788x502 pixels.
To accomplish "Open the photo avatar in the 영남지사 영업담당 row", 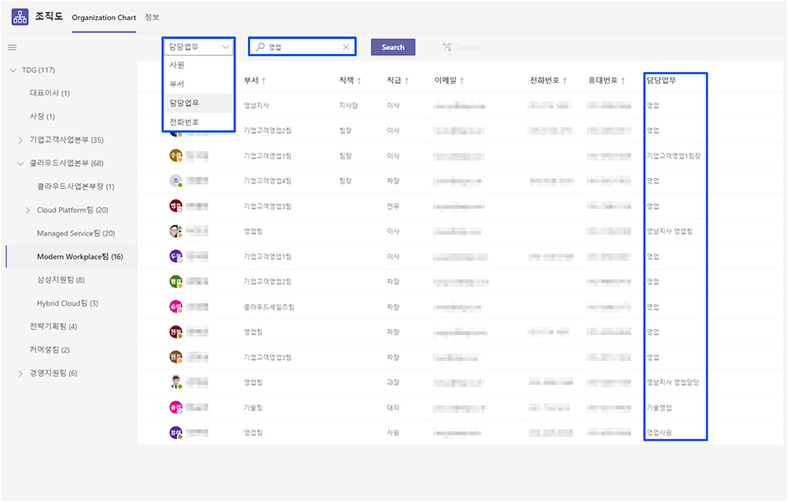I will pyautogui.click(x=175, y=382).
